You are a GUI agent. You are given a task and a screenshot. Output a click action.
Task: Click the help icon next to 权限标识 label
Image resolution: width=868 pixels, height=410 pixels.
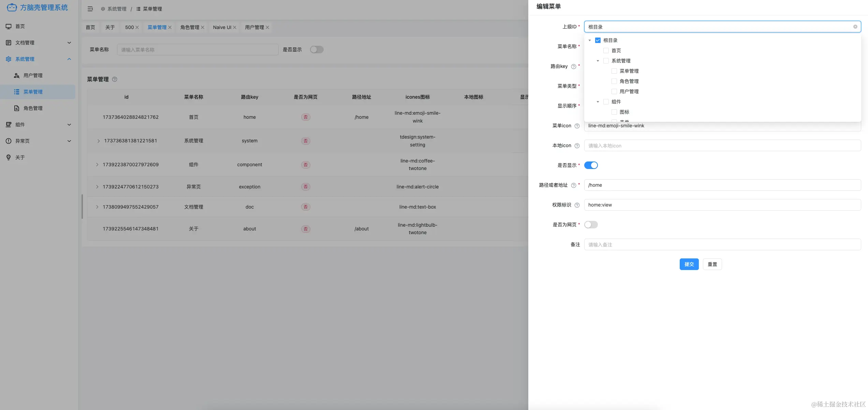tap(577, 205)
